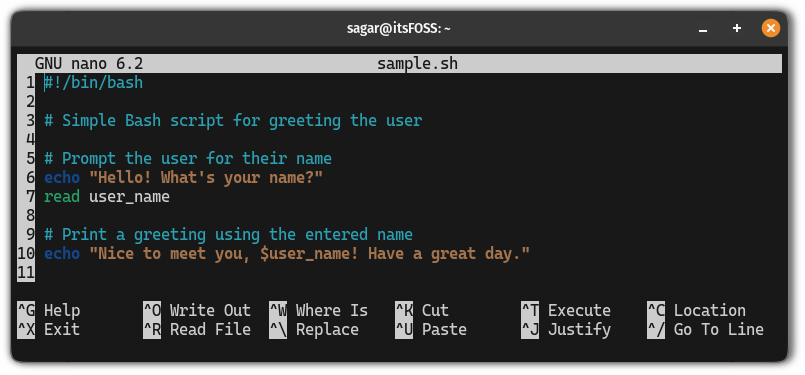Click the ^J Justify shortcut
Viewport: 805px width, 375px height.
click(566, 329)
